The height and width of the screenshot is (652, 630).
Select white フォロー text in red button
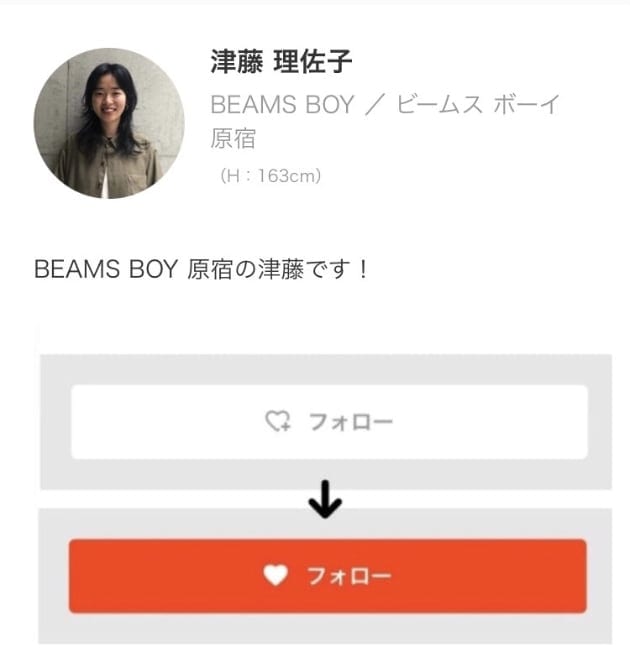tap(349, 576)
